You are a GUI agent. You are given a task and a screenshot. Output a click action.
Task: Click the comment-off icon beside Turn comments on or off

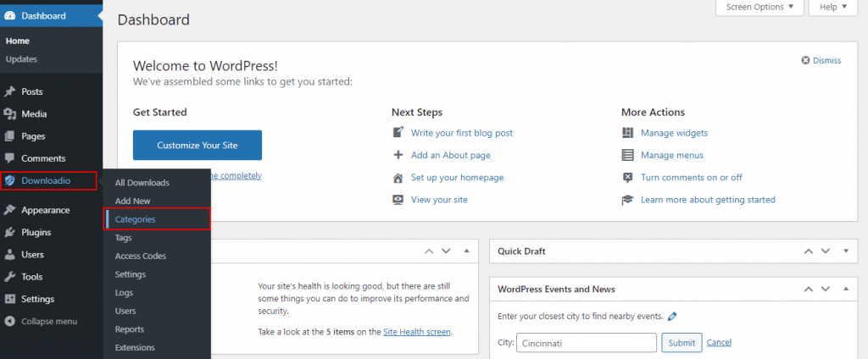point(627,178)
